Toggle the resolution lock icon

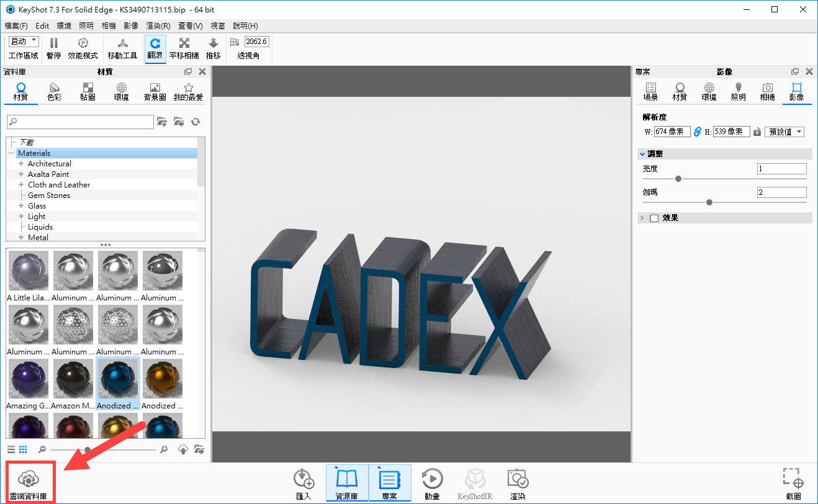click(757, 132)
